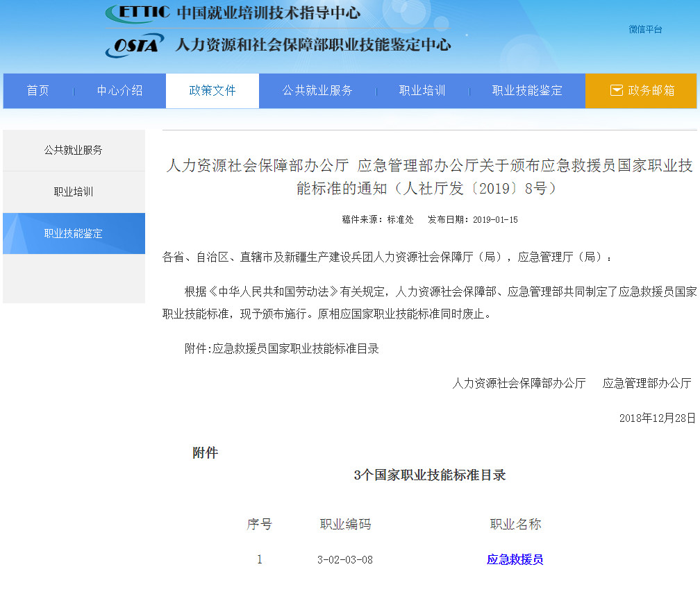
Task: Open 职业技能鉴定 in the top navigation bar
Action: pyautogui.click(x=527, y=91)
